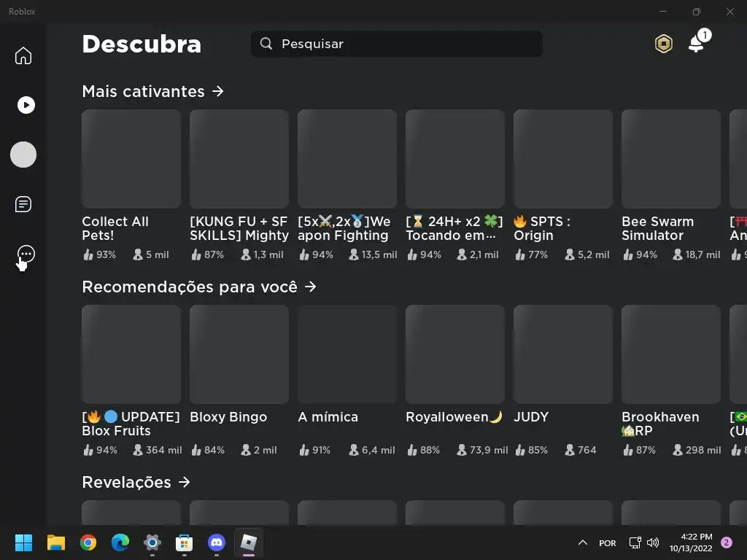Launch Microsoft Edge from the taskbar
747x560 pixels.
[120, 542]
